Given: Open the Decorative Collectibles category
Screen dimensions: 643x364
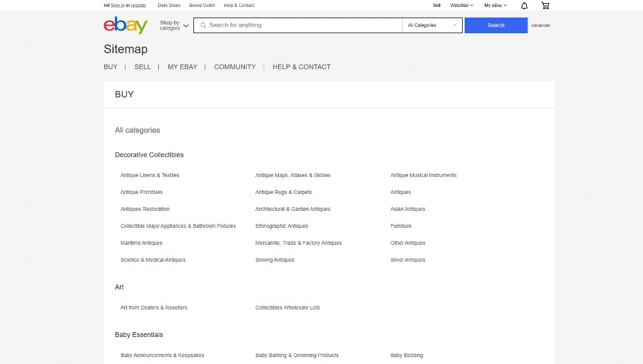Looking at the screenshot, I should [x=149, y=155].
